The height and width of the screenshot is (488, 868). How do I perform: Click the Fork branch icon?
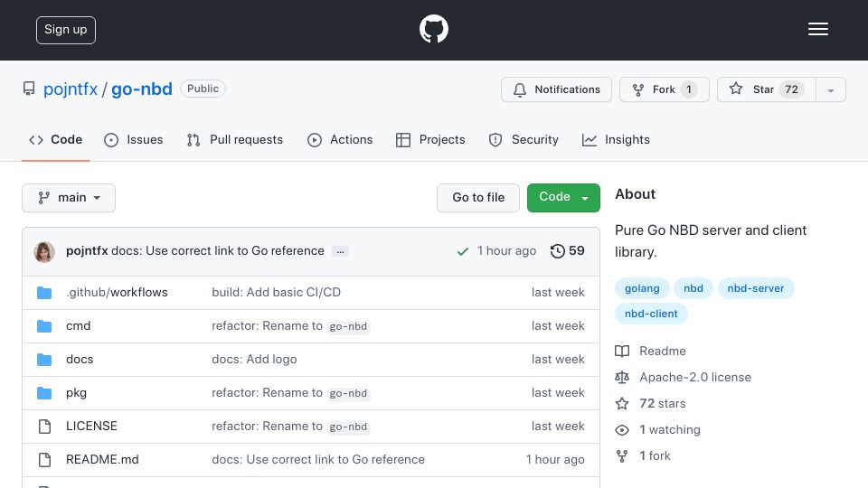[x=638, y=89]
